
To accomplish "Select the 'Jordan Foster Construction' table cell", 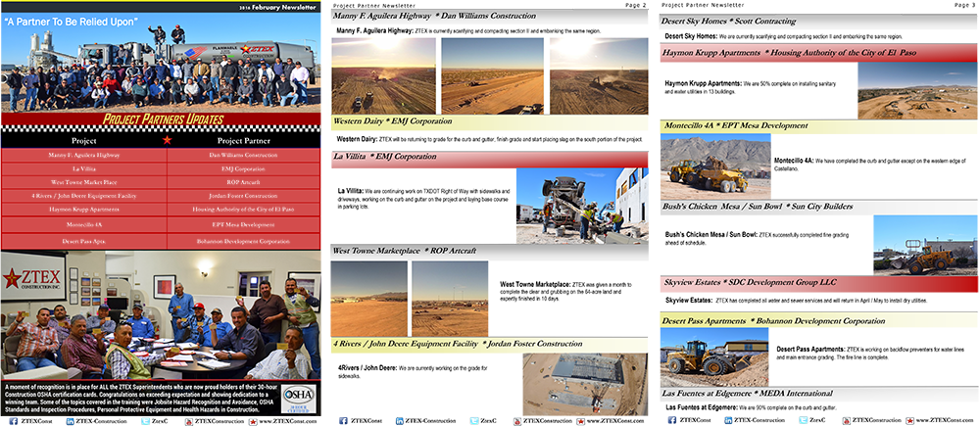I will (x=244, y=196).
